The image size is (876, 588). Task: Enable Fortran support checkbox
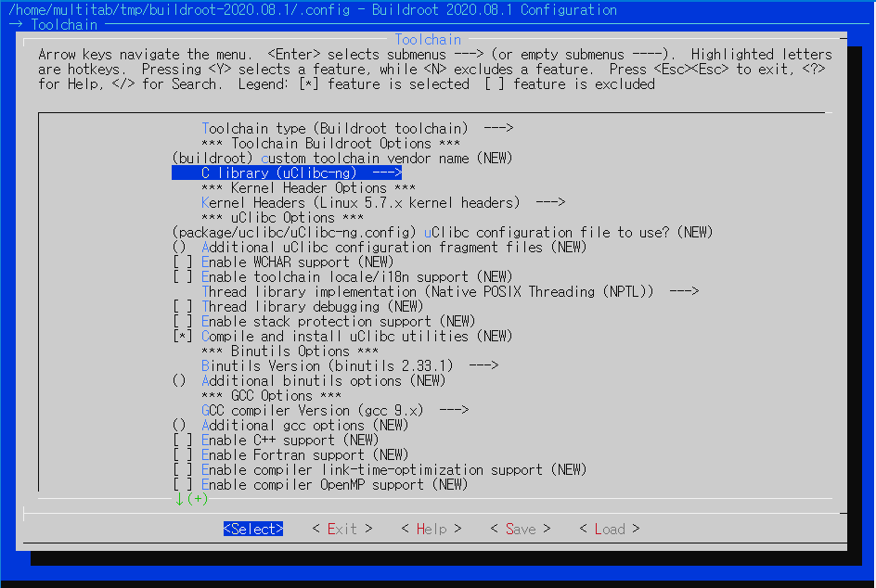coord(183,455)
